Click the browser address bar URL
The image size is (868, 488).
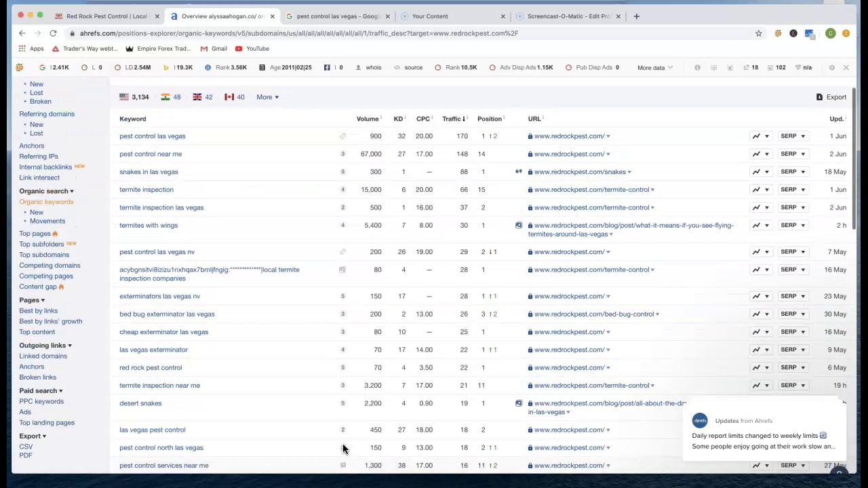[x=298, y=33]
